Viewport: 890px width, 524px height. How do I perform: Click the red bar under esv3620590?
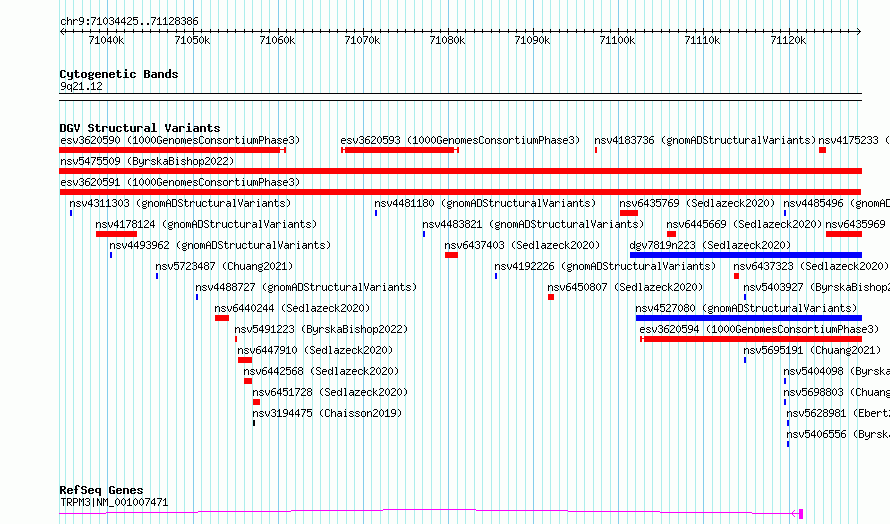click(172, 150)
